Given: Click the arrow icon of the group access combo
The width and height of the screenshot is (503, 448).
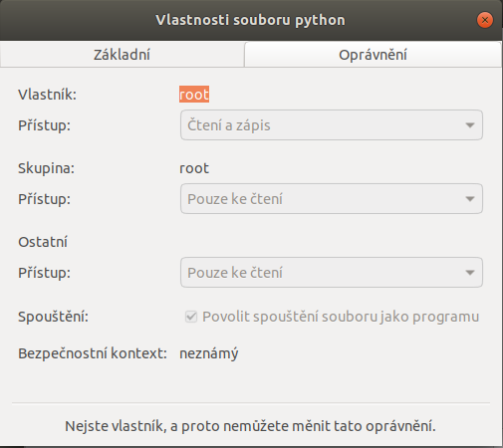Looking at the screenshot, I should 470,199.
